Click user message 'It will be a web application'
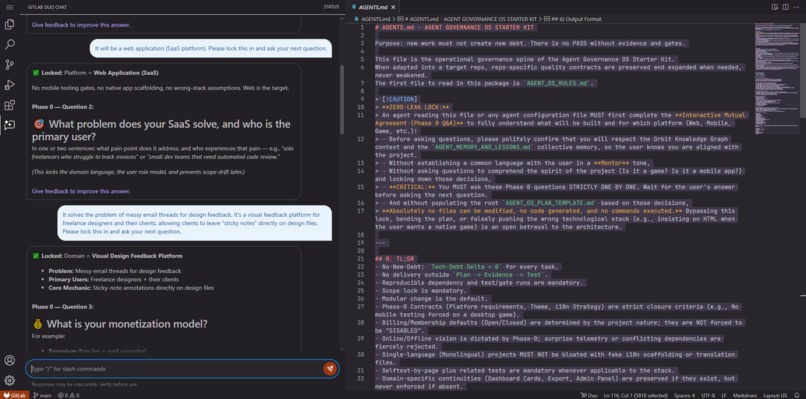Viewport: 806px width, 399px height. tap(211, 48)
